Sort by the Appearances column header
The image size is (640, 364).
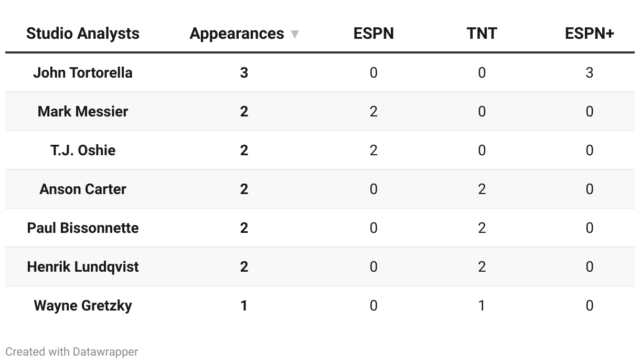237,34
